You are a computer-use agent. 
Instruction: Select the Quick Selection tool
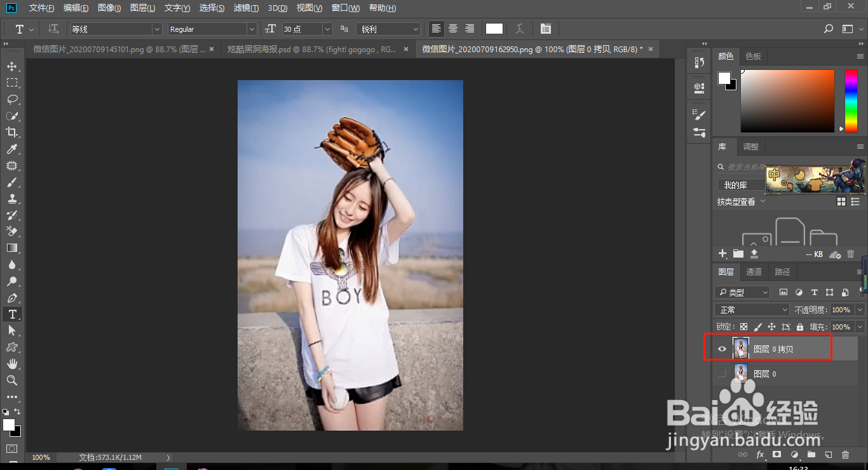[12, 116]
